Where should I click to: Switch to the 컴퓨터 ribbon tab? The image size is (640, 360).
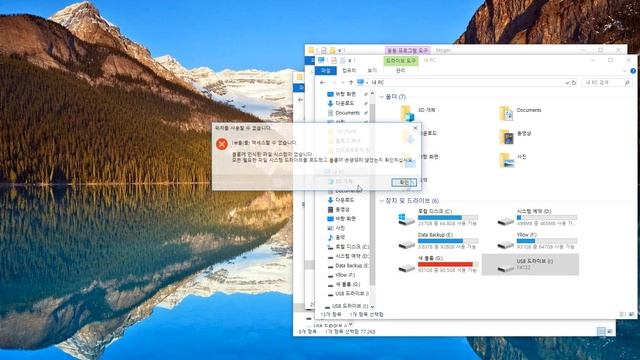(349, 71)
